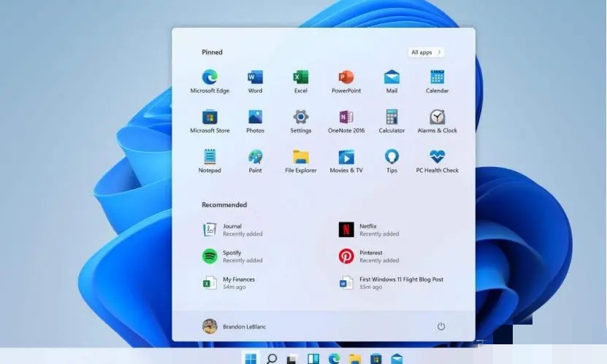Open Settings gear in pinned apps
Viewport: 607px width, 364px height.
click(x=301, y=121)
